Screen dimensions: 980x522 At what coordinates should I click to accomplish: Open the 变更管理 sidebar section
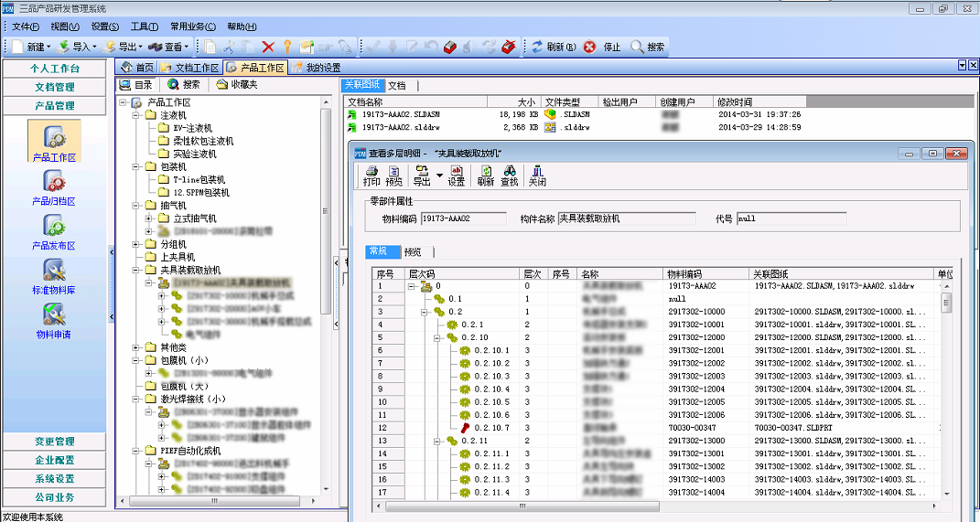tap(54, 442)
